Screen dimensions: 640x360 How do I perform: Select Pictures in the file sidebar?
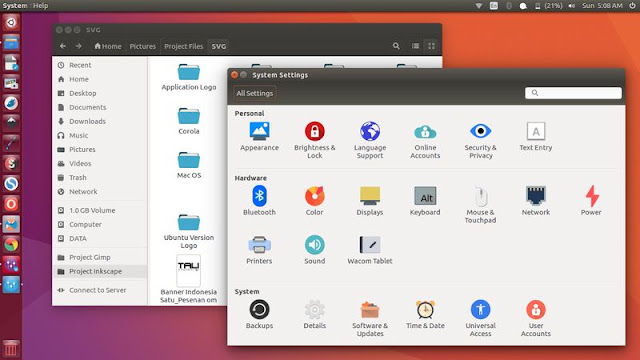coord(100,149)
